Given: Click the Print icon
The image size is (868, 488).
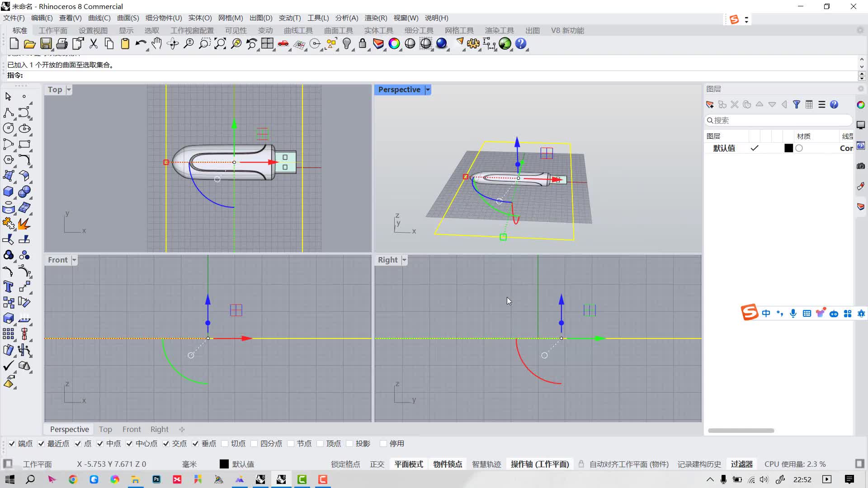Looking at the screenshot, I should click(62, 43).
